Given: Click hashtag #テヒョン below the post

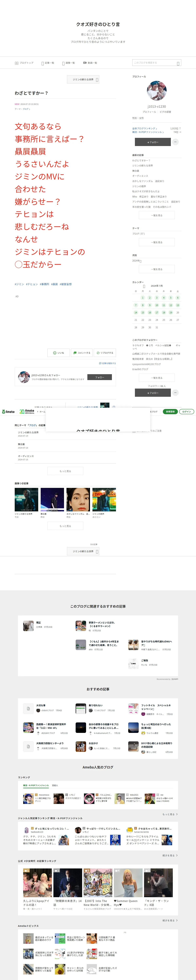Looking at the screenshot, I should [x=32, y=284].
